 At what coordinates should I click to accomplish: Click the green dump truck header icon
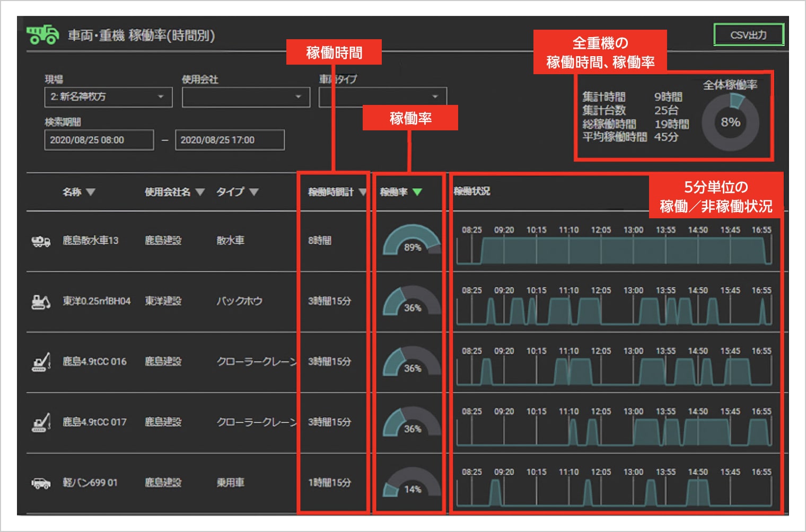click(x=42, y=34)
